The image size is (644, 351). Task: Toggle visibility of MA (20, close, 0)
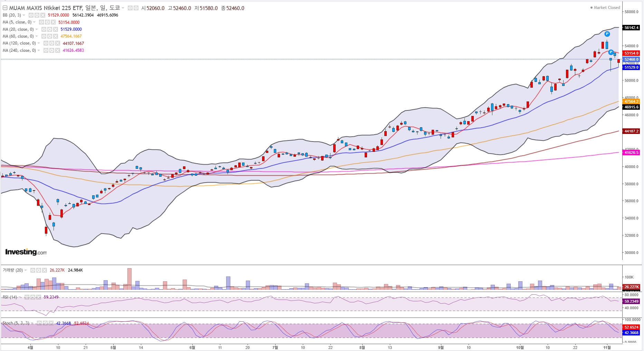click(x=44, y=29)
